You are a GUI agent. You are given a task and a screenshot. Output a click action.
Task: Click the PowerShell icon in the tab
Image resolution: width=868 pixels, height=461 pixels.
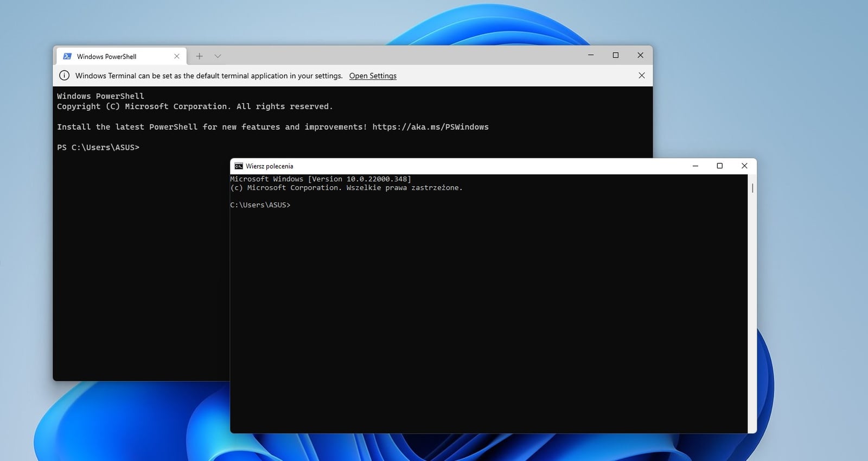(67, 56)
